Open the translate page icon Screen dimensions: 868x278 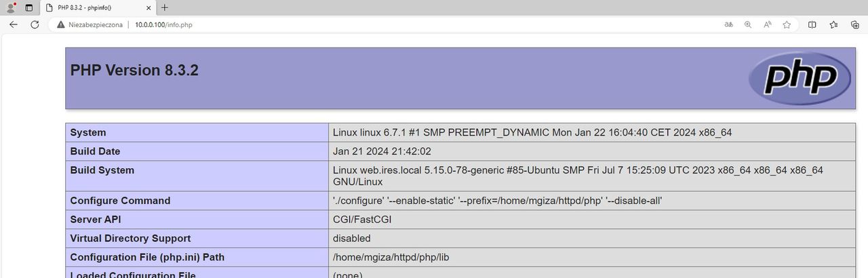[728, 24]
